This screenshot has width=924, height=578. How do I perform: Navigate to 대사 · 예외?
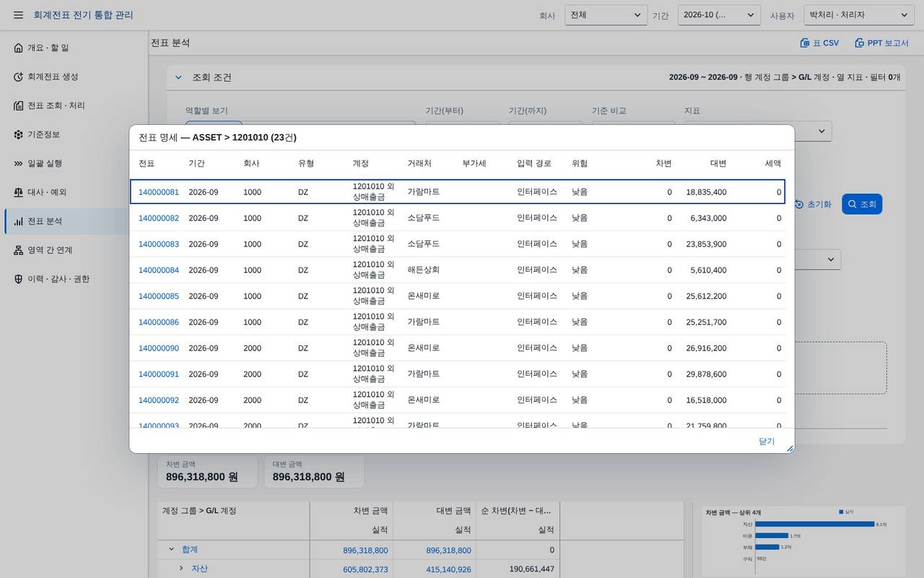coord(74,192)
